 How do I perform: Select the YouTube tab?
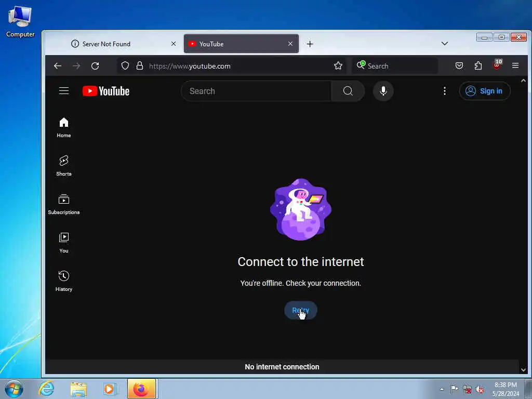coord(241,44)
